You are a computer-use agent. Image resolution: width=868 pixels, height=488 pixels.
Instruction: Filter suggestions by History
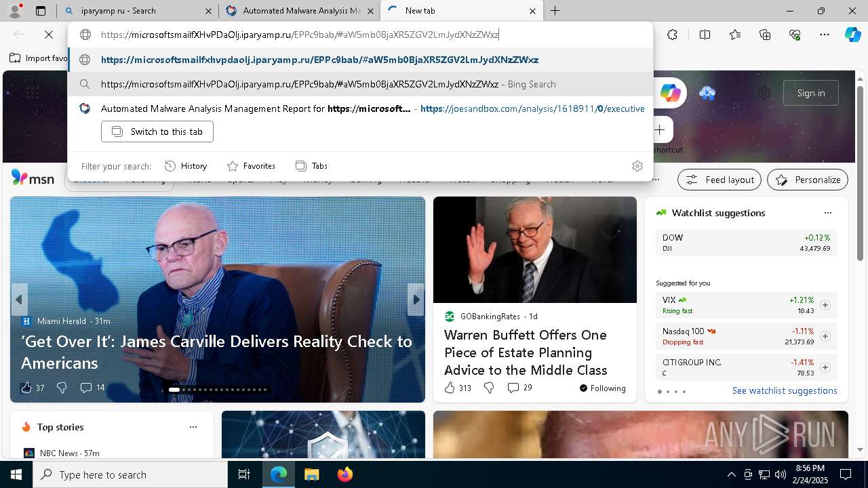coord(186,166)
